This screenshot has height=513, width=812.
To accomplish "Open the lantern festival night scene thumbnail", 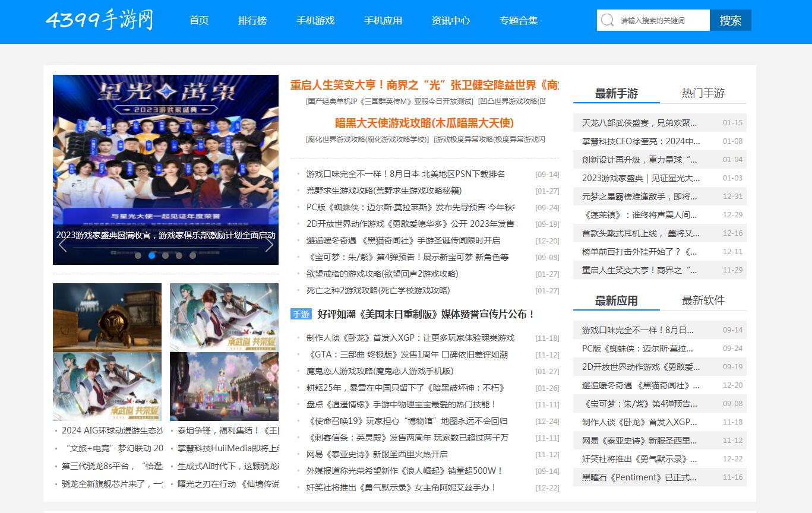I will (x=224, y=387).
